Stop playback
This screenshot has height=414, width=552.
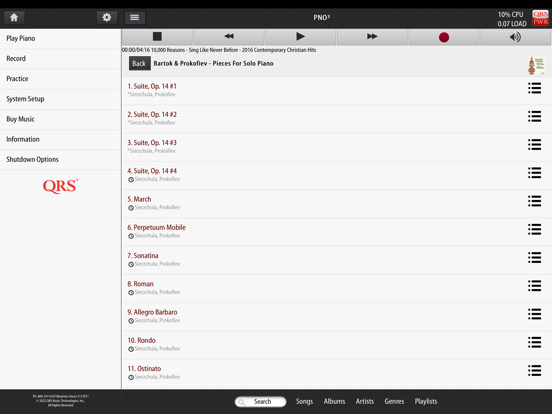pyautogui.click(x=157, y=37)
